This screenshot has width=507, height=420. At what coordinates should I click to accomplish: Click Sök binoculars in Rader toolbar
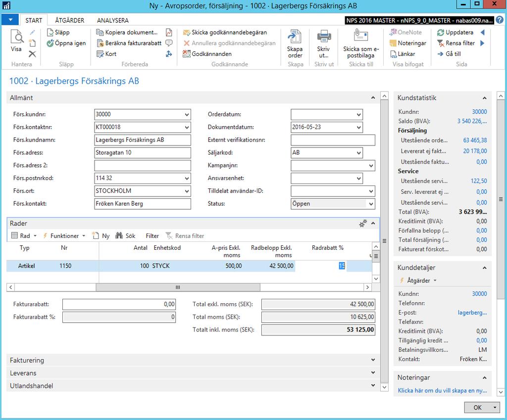click(125, 236)
